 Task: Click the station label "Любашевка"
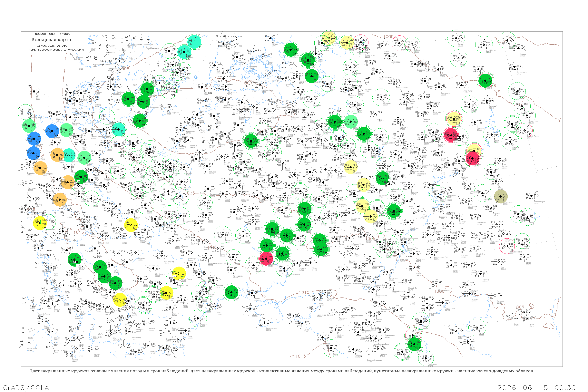(x=238, y=276)
